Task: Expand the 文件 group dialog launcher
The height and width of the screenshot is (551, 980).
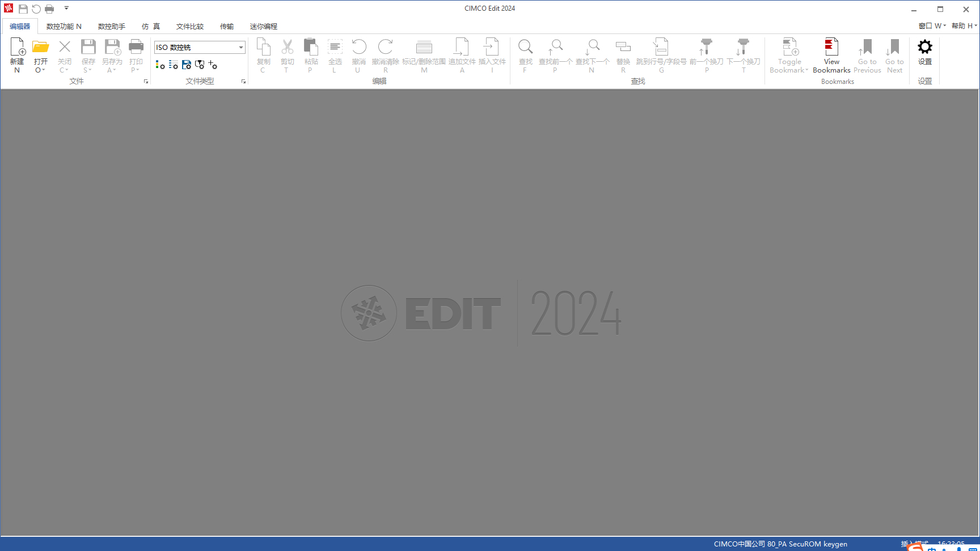Action: point(146,82)
